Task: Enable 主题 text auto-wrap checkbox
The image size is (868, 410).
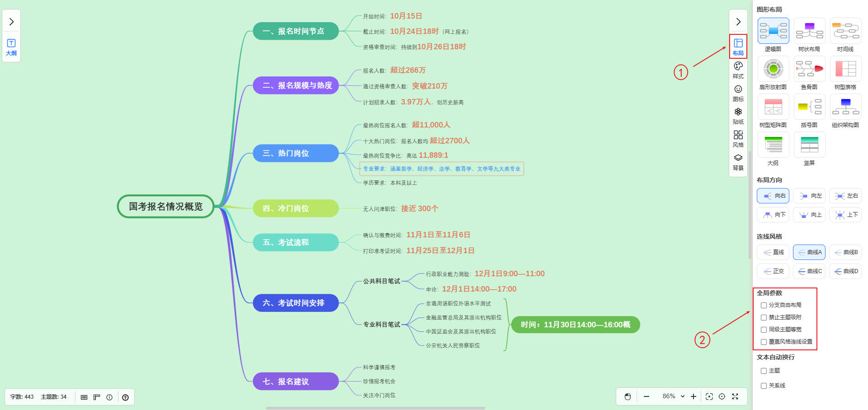Action: point(764,371)
